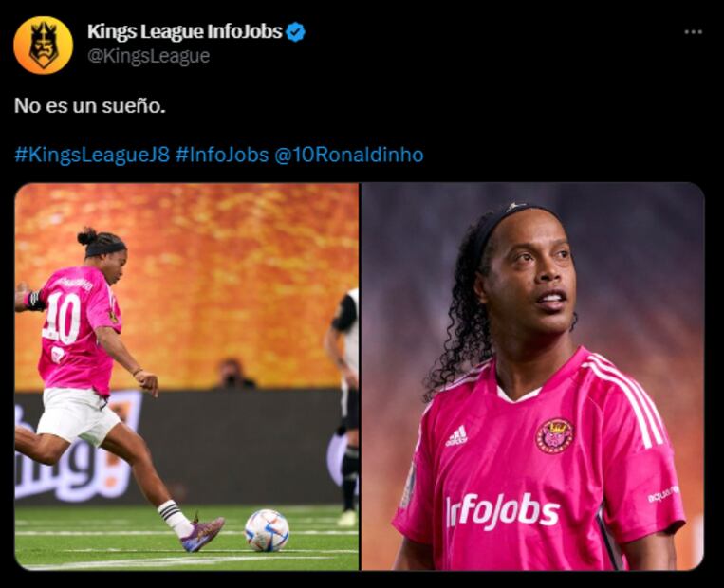
Task: Select the Kings League InfoJobs display name
Action: tap(185, 31)
